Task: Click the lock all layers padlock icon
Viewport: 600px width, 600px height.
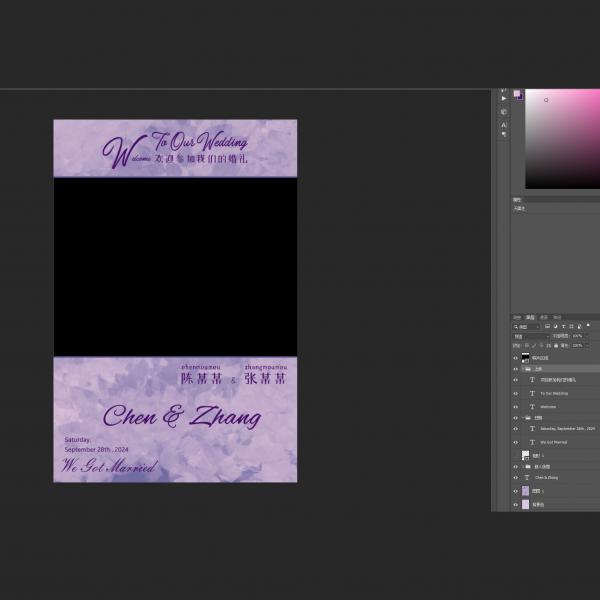Action: pos(556,345)
